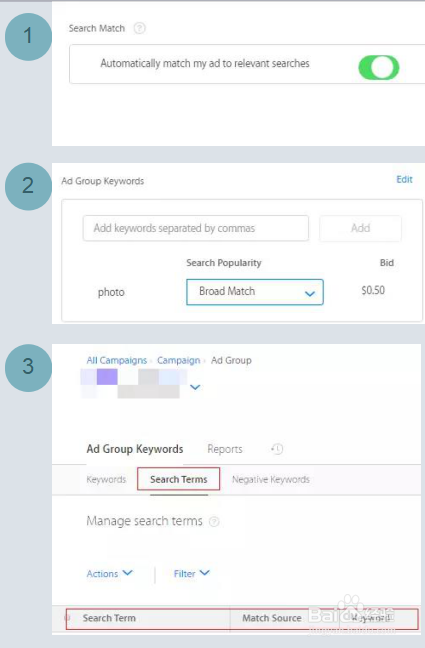Switch to Ad Group Keywords tab
425x648 pixels.
pos(135,449)
